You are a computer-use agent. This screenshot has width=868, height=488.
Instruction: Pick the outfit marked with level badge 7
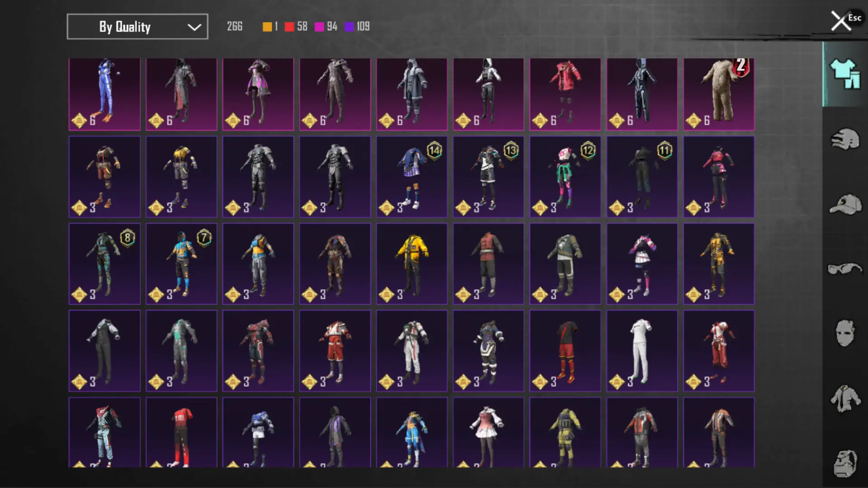181,263
